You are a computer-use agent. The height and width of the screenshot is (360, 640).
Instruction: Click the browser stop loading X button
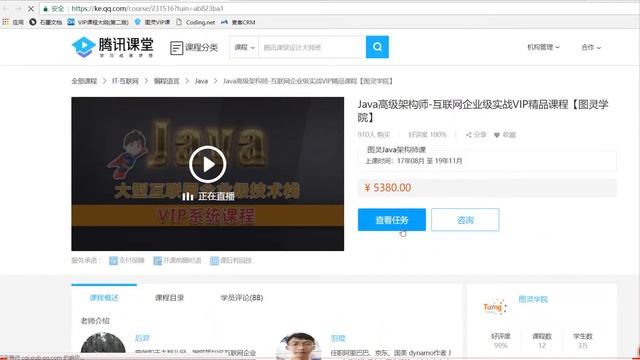(x=31, y=8)
